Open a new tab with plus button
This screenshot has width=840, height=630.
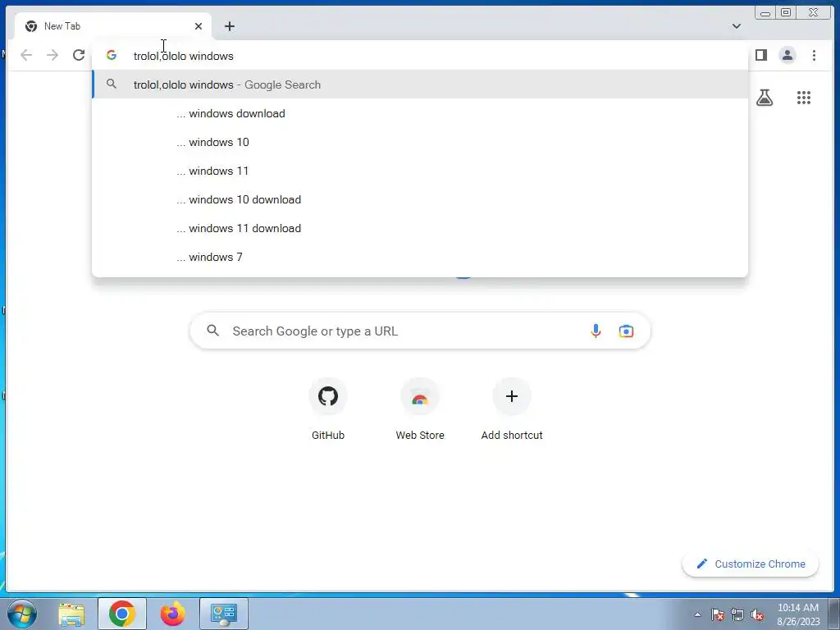230,26
